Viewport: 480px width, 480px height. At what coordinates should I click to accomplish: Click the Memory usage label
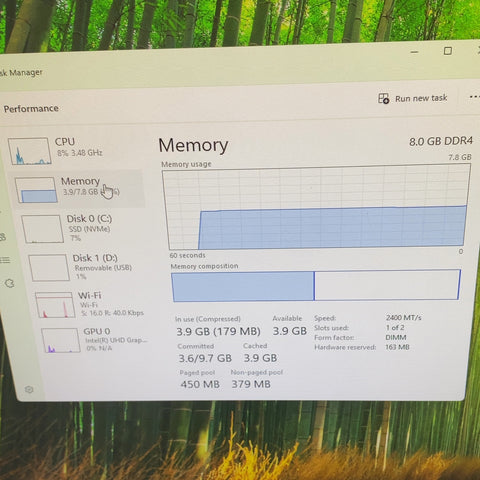click(186, 164)
